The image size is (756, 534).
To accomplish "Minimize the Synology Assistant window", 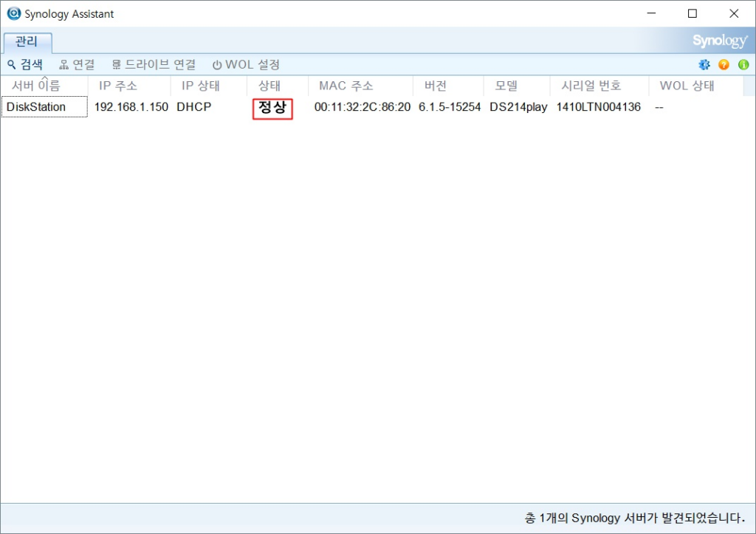I will [651, 13].
